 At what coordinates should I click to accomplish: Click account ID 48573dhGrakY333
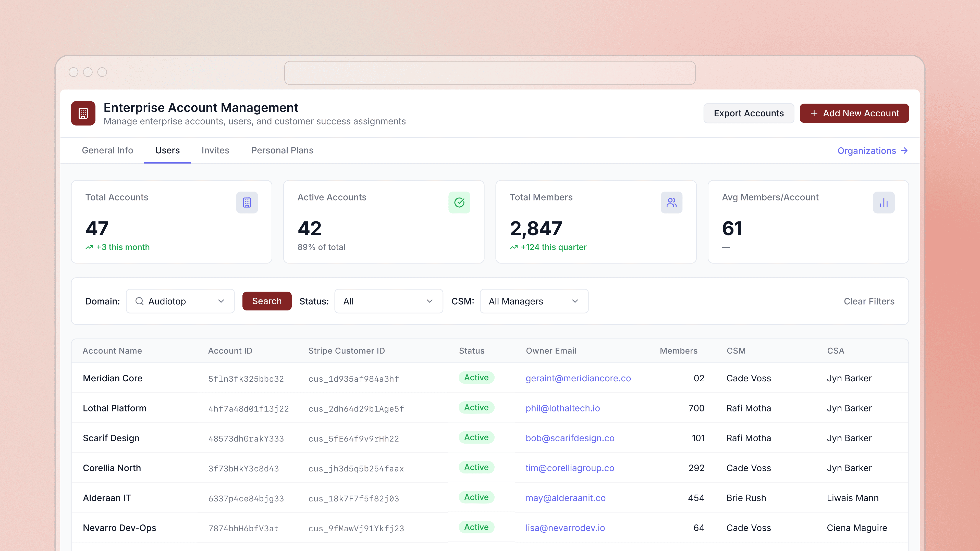(246, 439)
